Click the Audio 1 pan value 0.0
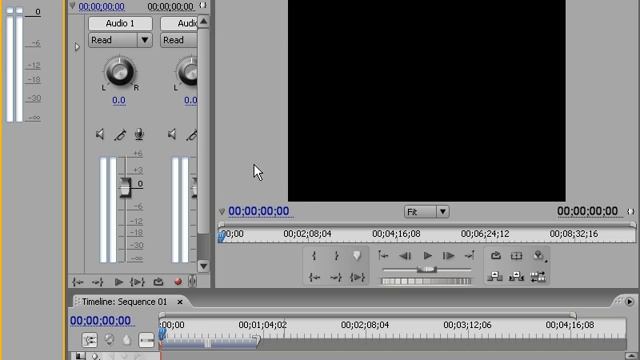This screenshot has height=360, width=640. [119, 100]
